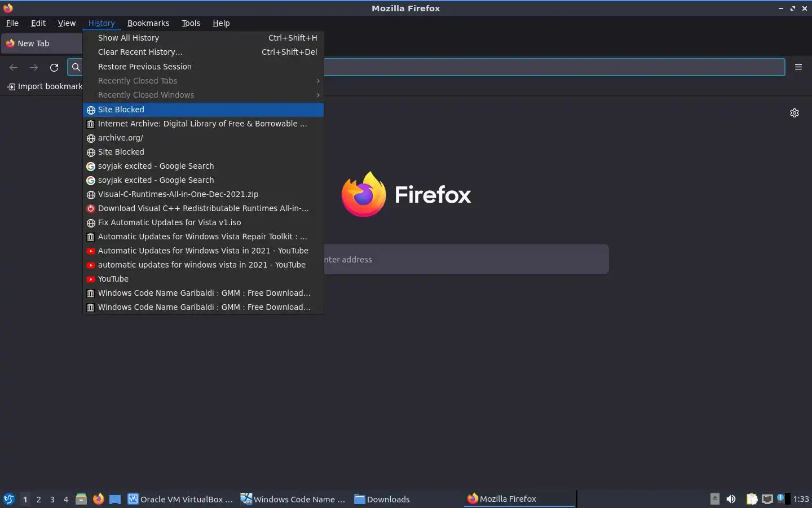Click the LXQt start menu icon

9,499
